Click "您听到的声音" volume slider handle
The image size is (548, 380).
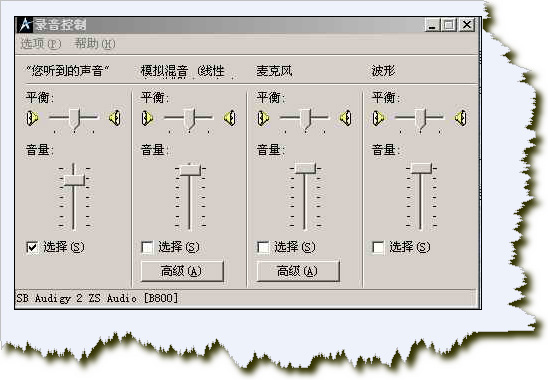[74, 180]
